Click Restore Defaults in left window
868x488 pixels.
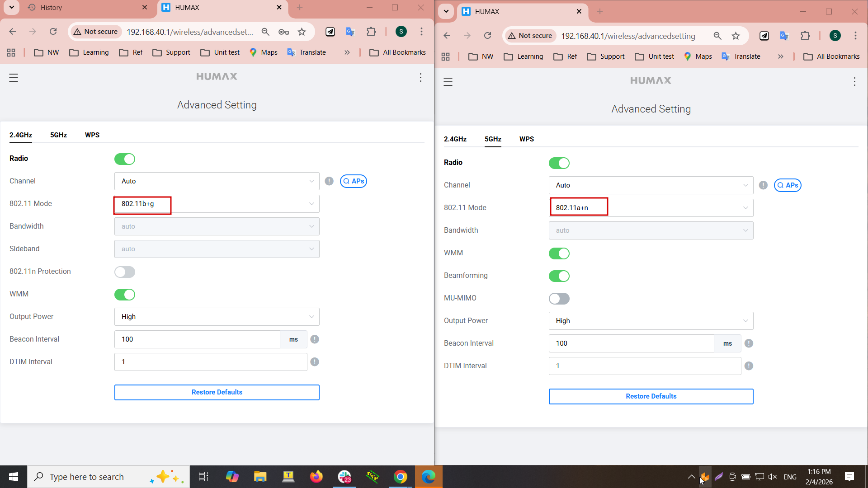tap(217, 392)
